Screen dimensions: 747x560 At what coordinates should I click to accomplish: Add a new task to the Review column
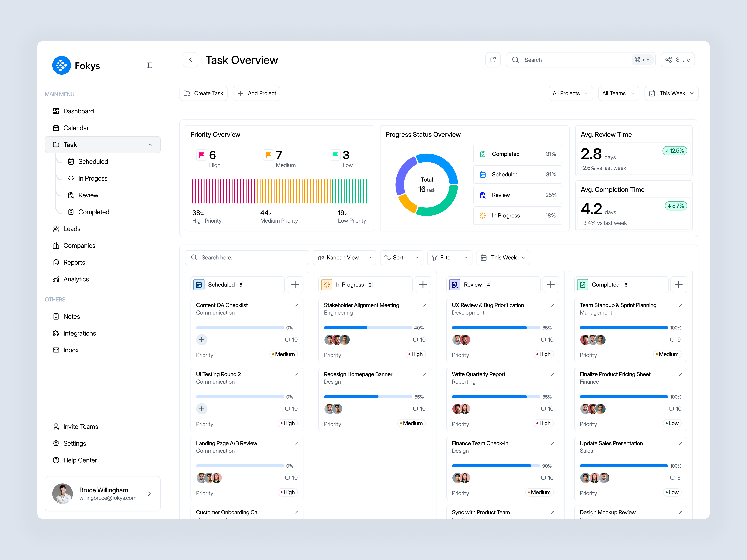pyautogui.click(x=551, y=285)
